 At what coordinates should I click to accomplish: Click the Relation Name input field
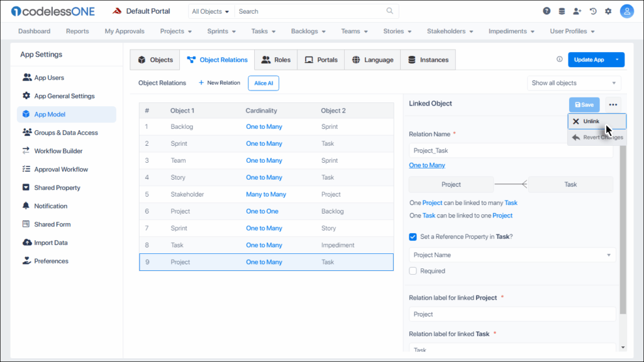point(511,151)
